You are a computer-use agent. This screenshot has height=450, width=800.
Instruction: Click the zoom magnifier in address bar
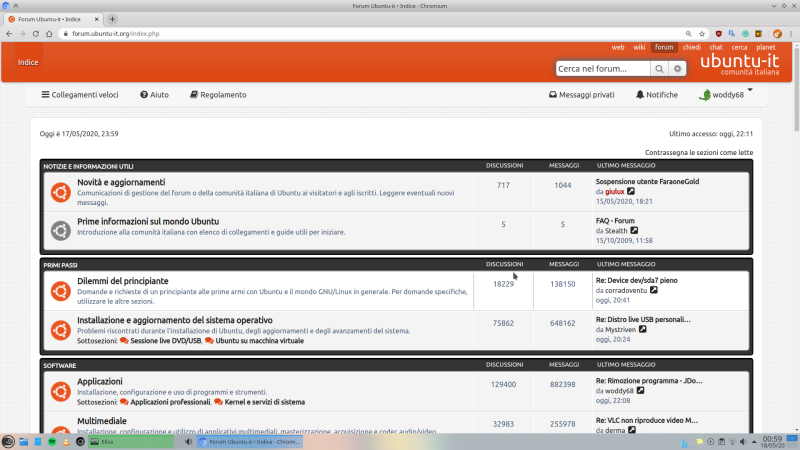coord(688,34)
